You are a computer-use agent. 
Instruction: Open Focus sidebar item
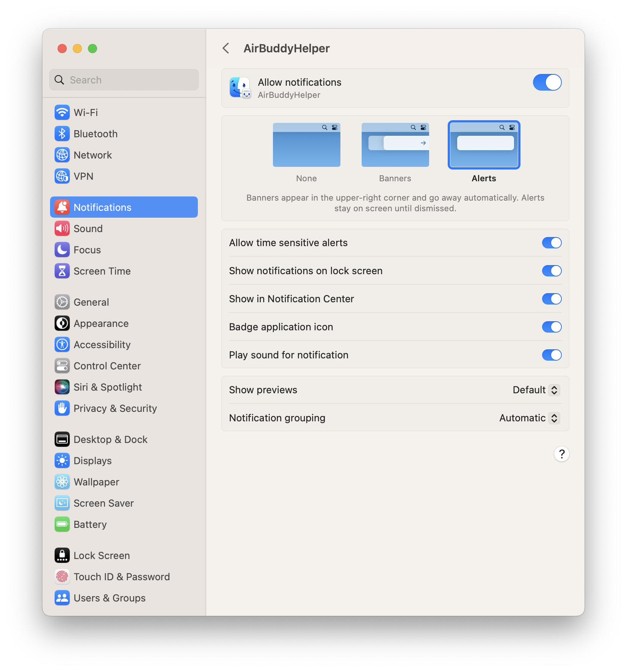tap(124, 250)
